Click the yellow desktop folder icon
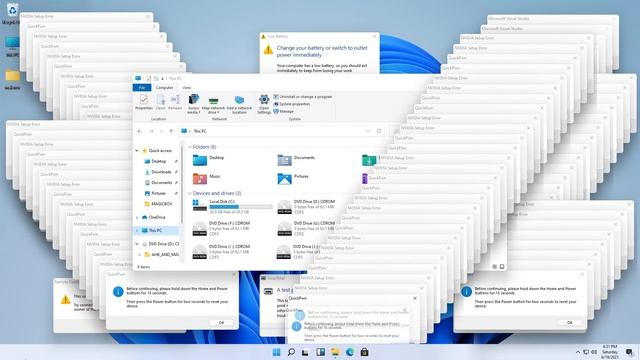The height and width of the screenshot is (360, 640). point(12,76)
